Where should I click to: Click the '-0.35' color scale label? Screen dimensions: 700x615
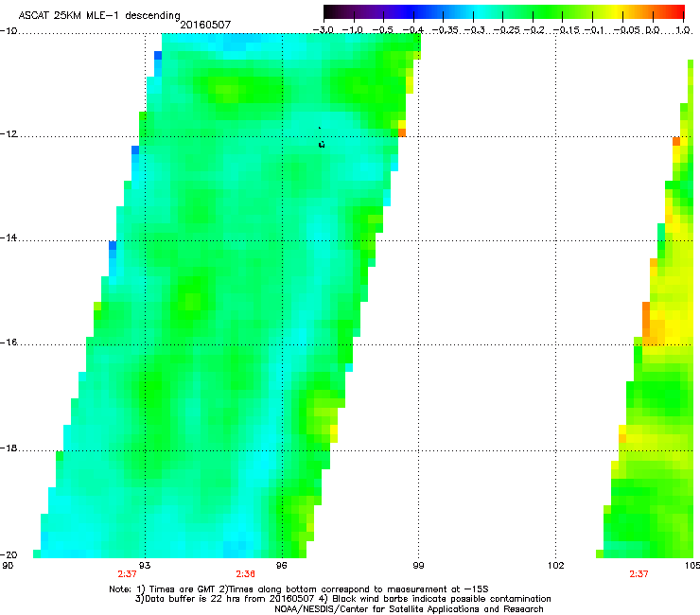445,30
